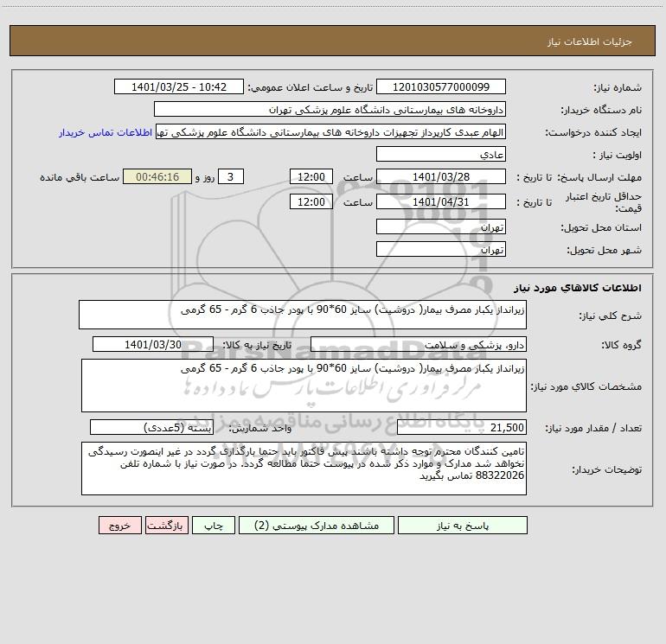Click the شهر محل تحویل label
The image size is (666, 644).
pos(605,251)
